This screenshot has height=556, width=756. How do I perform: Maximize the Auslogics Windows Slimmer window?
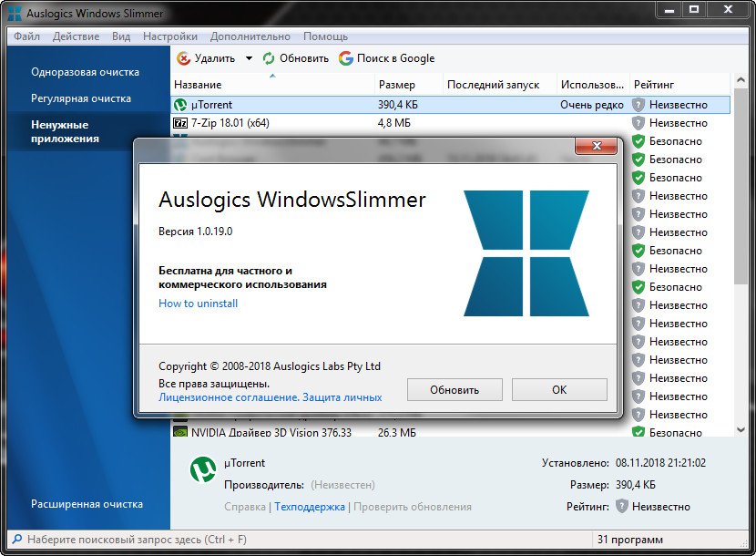tap(694, 10)
